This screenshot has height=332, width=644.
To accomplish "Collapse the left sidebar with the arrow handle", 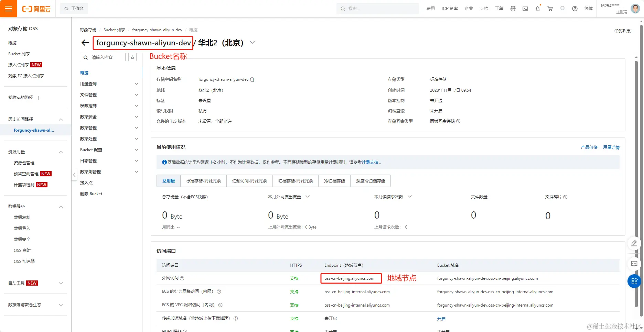I will [74, 175].
